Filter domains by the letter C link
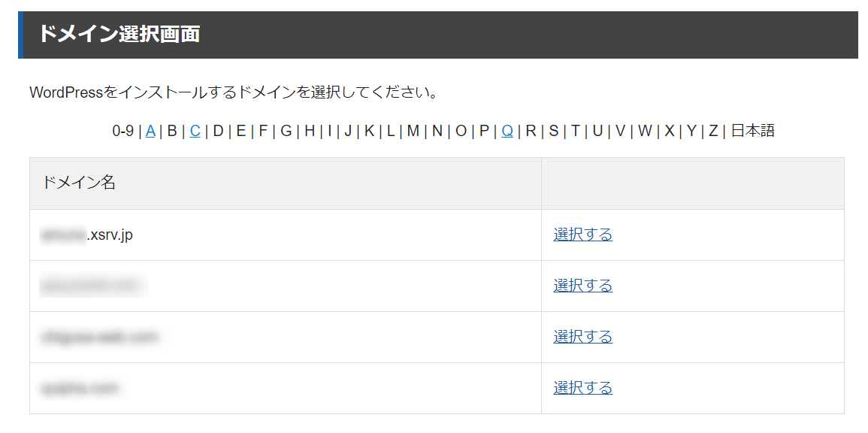 195,132
